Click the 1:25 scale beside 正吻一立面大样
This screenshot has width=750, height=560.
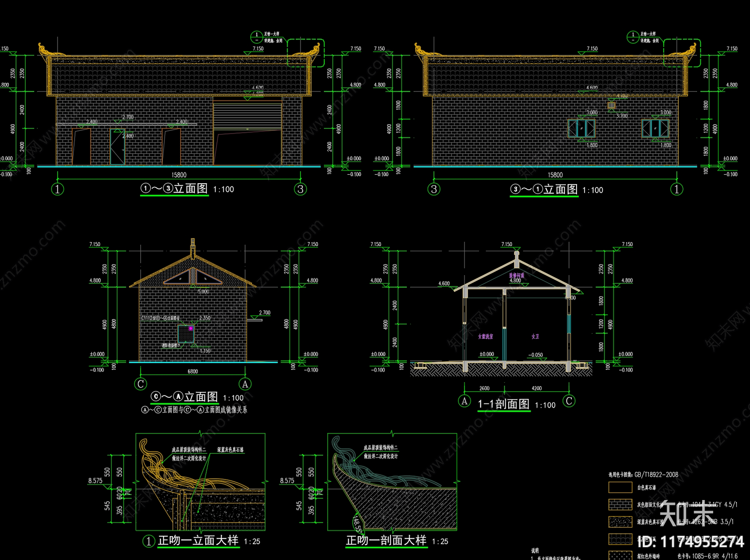tap(252, 541)
